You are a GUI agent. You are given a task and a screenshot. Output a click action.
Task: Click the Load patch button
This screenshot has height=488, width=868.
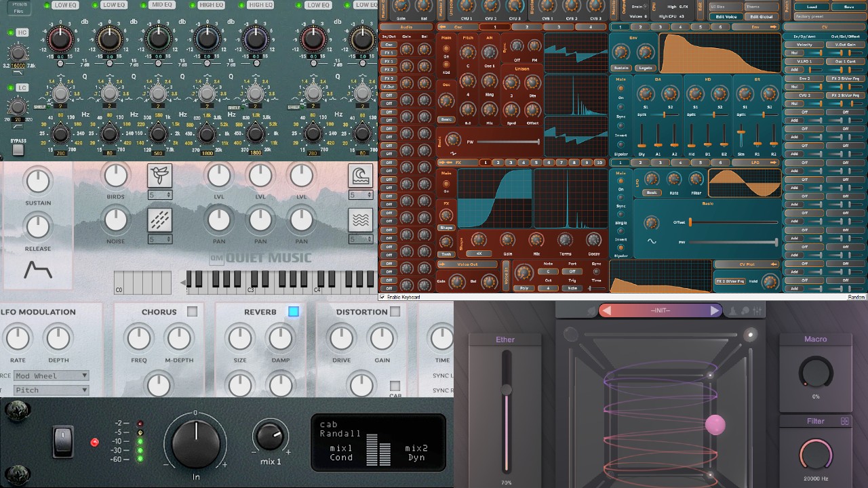click(x=812, y=7)
